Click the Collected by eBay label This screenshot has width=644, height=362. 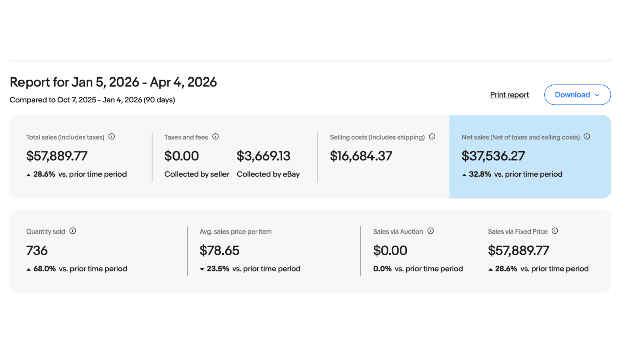click(268, 174)
